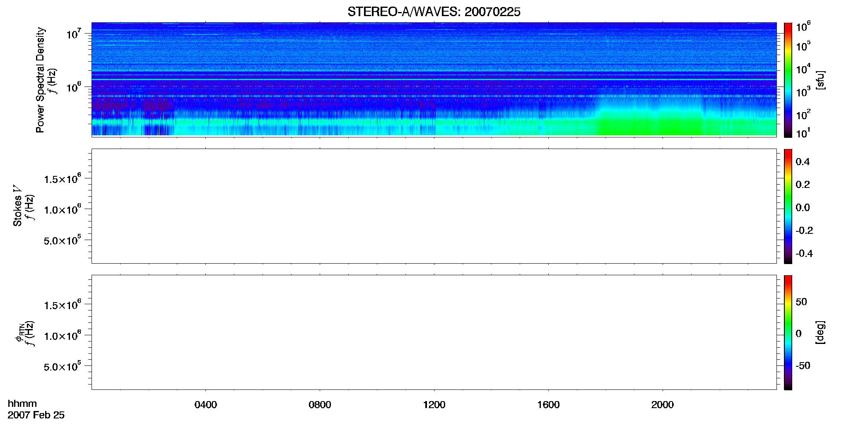Click the "0.2" Stokes V colorbar label
Viewport: 868px width, 447px height.
(803, 185)
